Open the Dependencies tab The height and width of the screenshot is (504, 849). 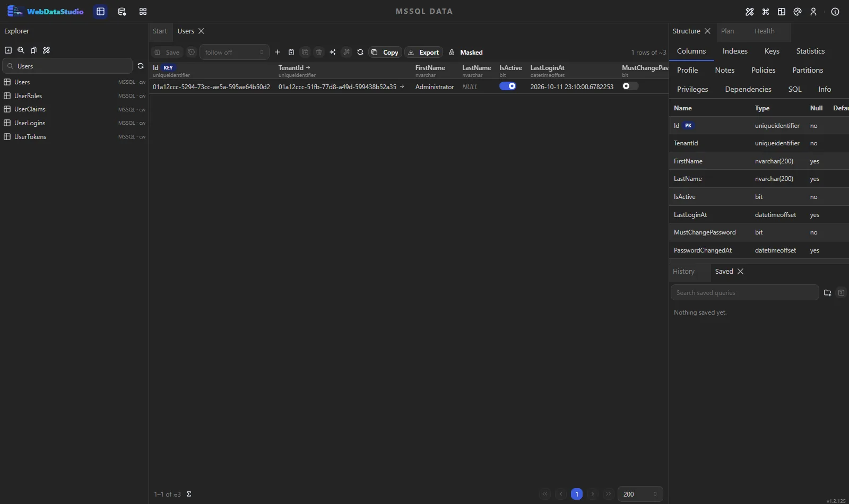pyautogui.click(x=748, y=89)
